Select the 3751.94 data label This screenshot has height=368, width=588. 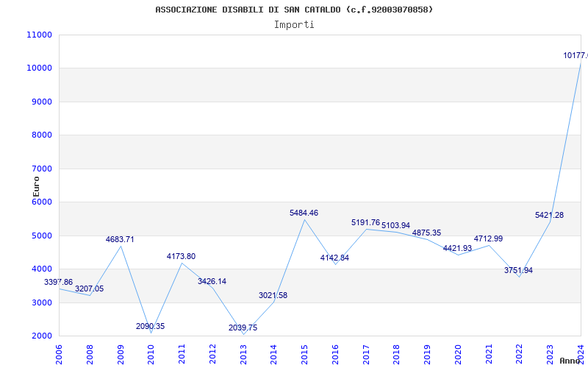(x=518, y=270)
